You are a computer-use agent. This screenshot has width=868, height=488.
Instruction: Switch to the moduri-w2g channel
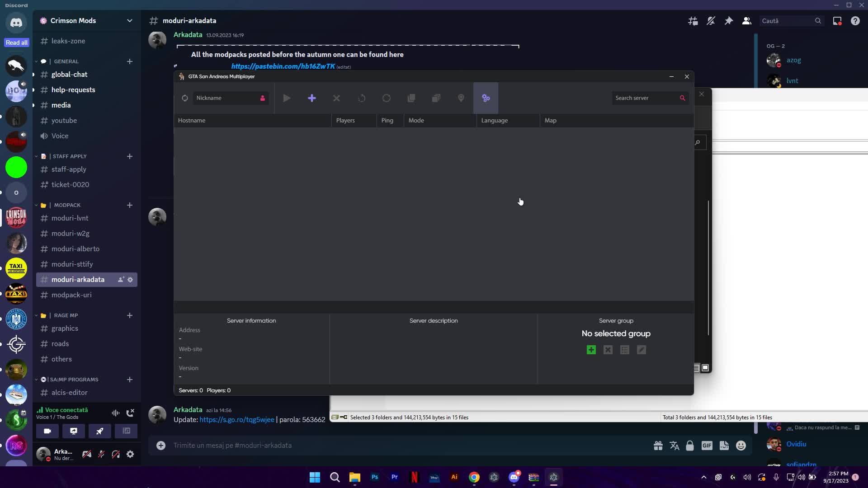(70, 233)
